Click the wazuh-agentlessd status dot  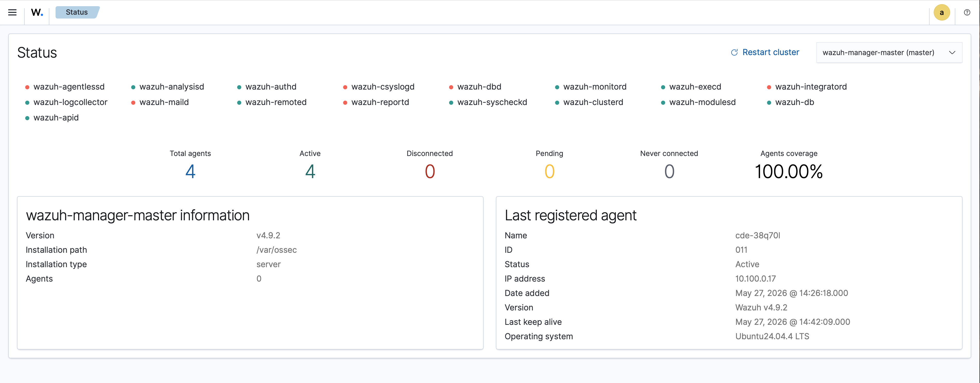tap(27, 88)
